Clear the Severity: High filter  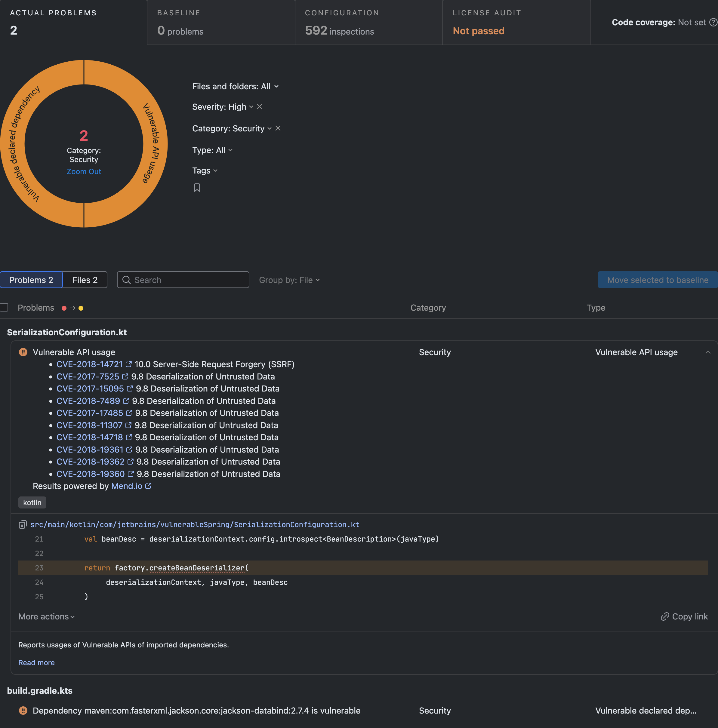coord(260,107)
